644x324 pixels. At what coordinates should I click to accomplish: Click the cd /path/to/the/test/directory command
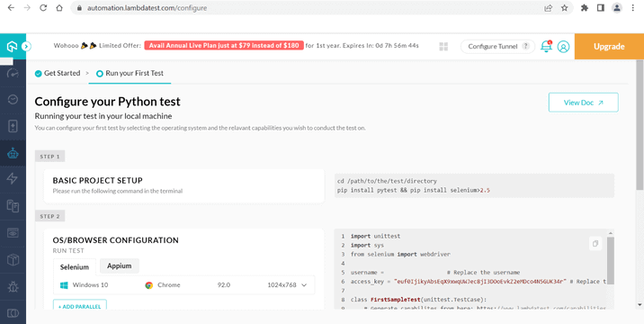(x=387, y=181)
